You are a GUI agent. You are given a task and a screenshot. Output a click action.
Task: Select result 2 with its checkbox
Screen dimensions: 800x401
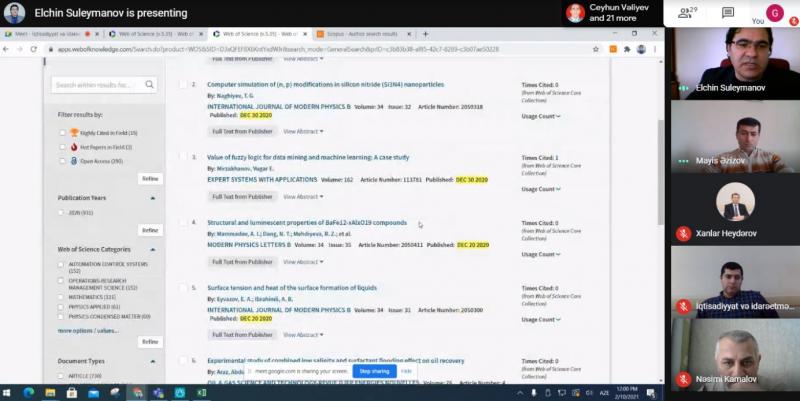tap(183, 84)
